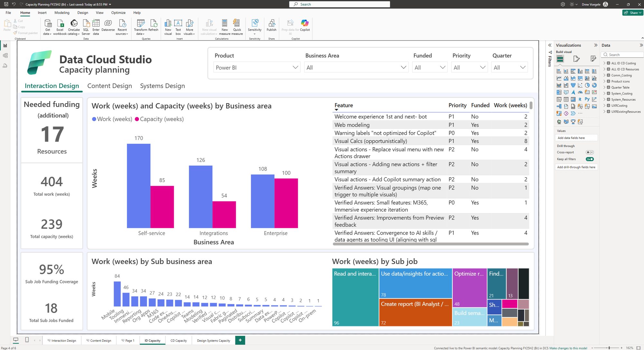This screenshot has height=350, width=644.
Task: Publish the report
Action: click(x=271, y=25)
